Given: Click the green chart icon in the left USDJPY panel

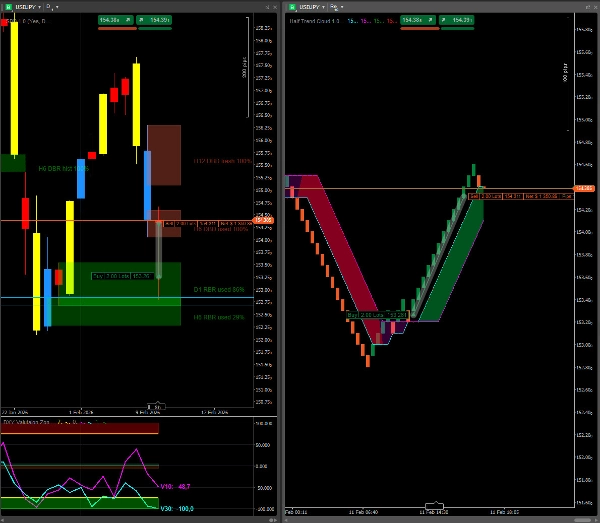Looking at the screenshot, I should [x=7, y=6].
